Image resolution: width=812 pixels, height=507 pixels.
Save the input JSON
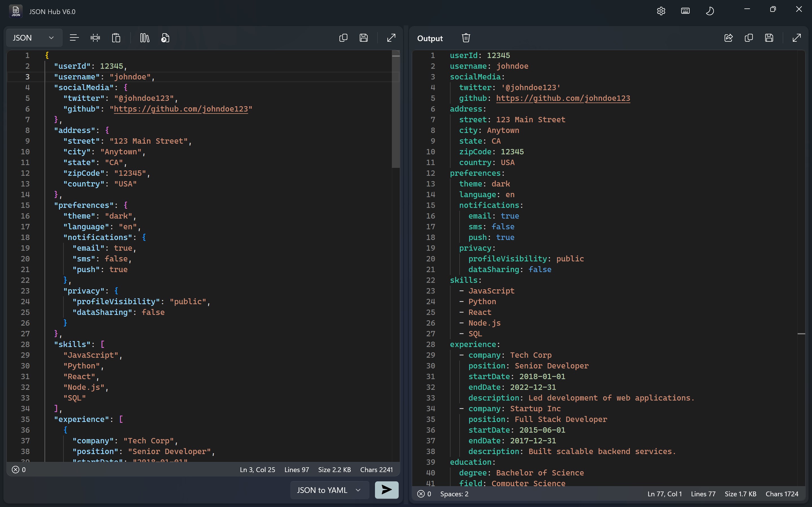[364, 37]
